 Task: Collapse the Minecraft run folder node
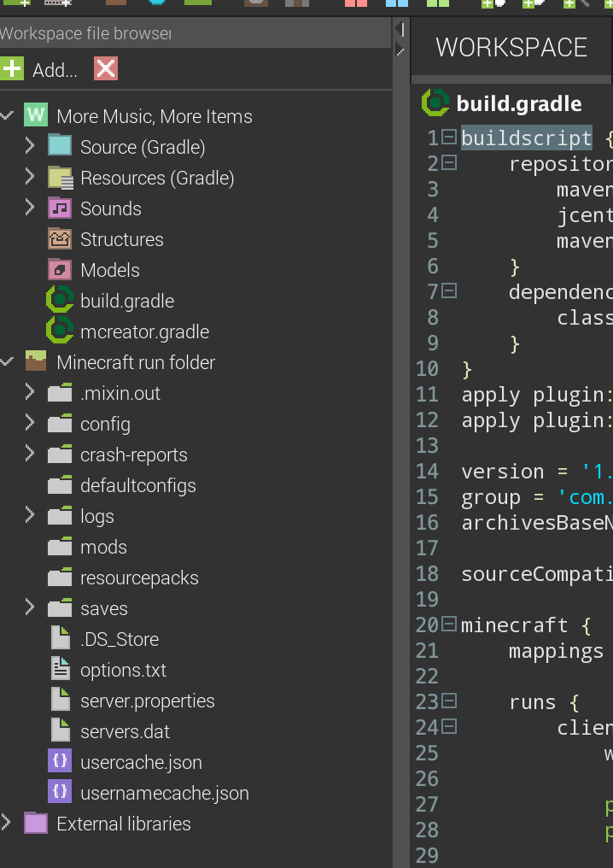click(7, 361)
